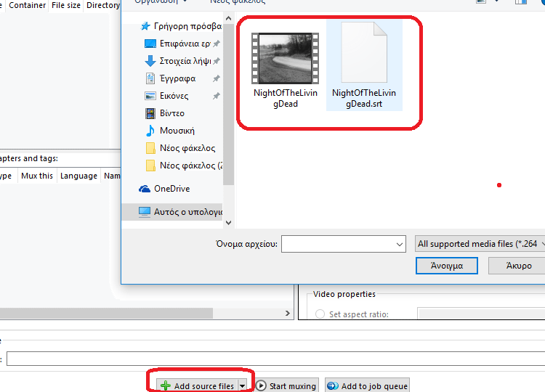Expand the file name dropdown arrow
The height and width of the screenshot is (392, 545).
pos(400,244)
